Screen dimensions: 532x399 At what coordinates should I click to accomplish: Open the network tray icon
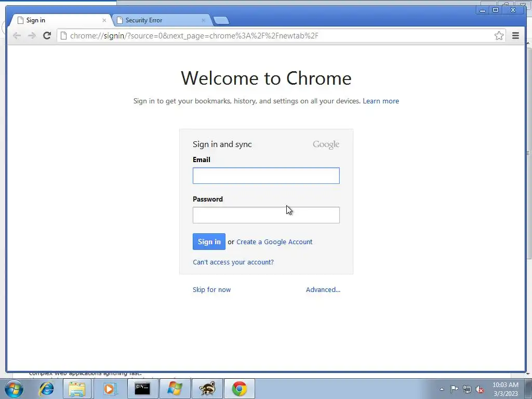tap(467, 389)
